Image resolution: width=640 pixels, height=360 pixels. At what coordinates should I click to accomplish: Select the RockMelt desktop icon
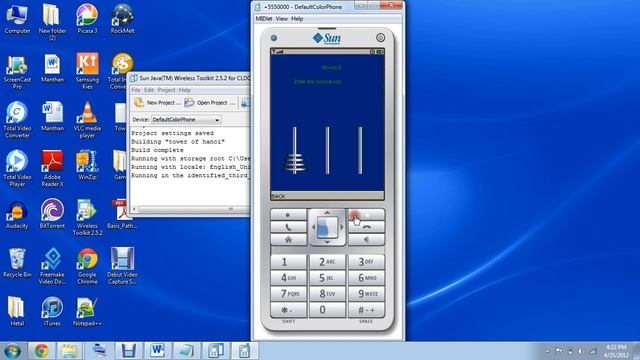click(122, 19)
